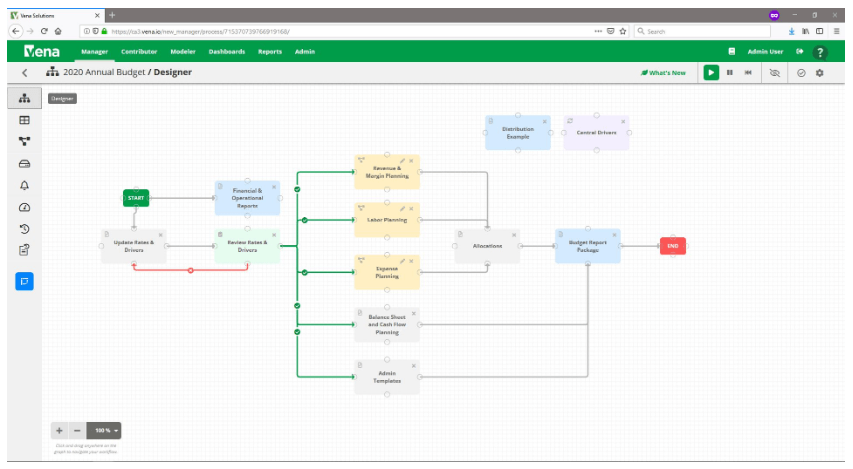Open the clipboard report sidebar icon
853x469 pixels.
(x=24, y=250)
